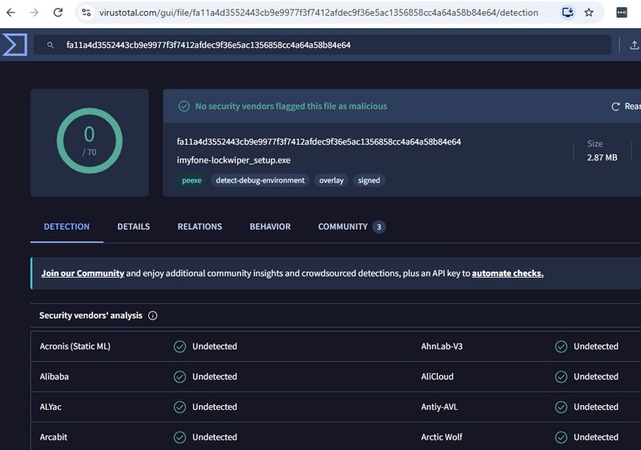Switch to the RELATIONS tab
This screenshot has width=641, height=450.
200,227
